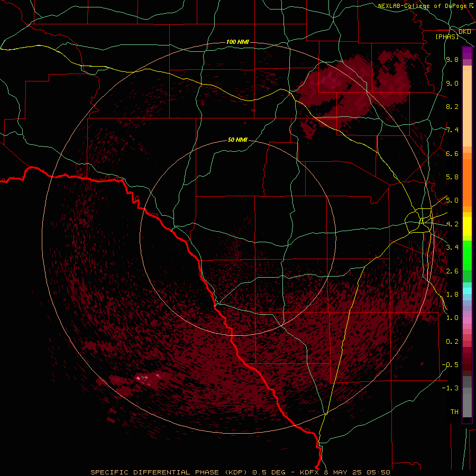Viewport: 476px width, 476px height.
Task: Click the 1.0 legend value
Action: click(x=452, y=318)
